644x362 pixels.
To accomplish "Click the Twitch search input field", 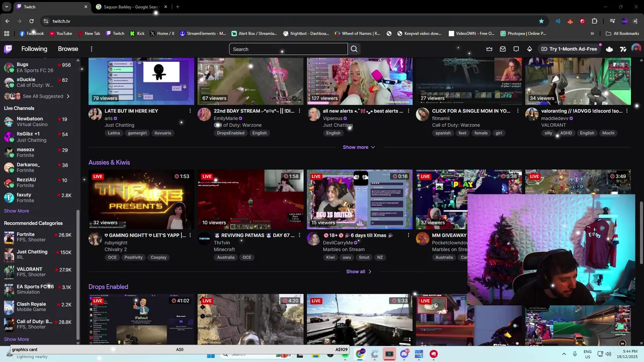I will pyautogui.click(x=288, y=49).
